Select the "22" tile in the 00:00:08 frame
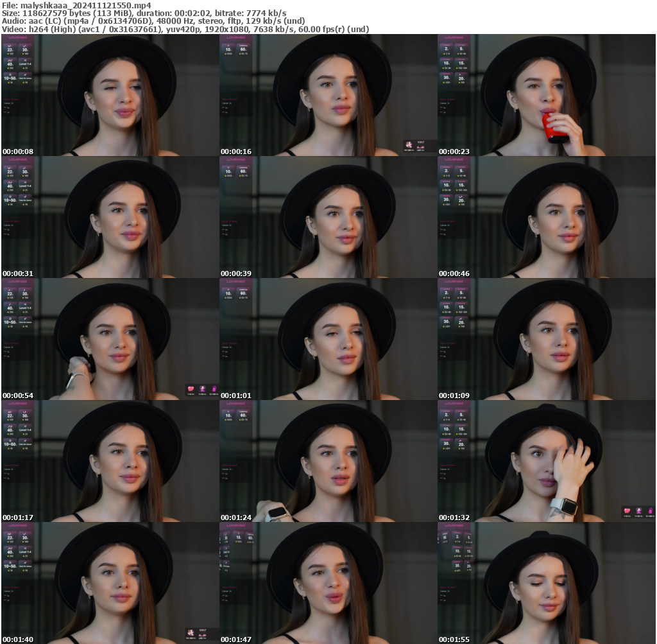 (10, 49)
